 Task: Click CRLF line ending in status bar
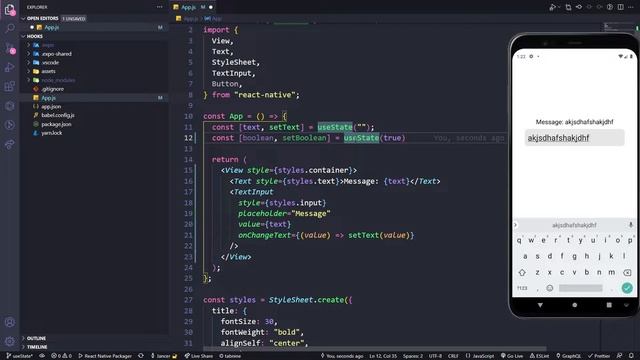click(453, 356)
